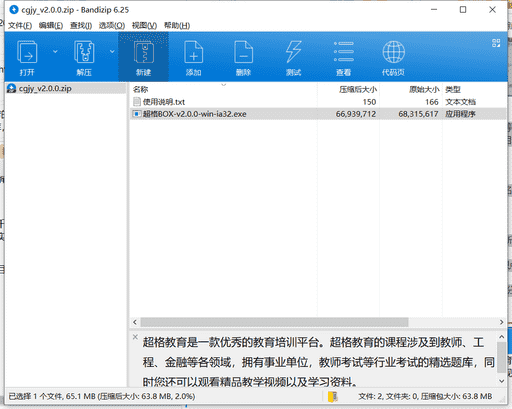Click the 文本文档 type cell
Image resolution: width=512 pixels, height=409 pixels.
pyautogui.click(x=460, y=102)
